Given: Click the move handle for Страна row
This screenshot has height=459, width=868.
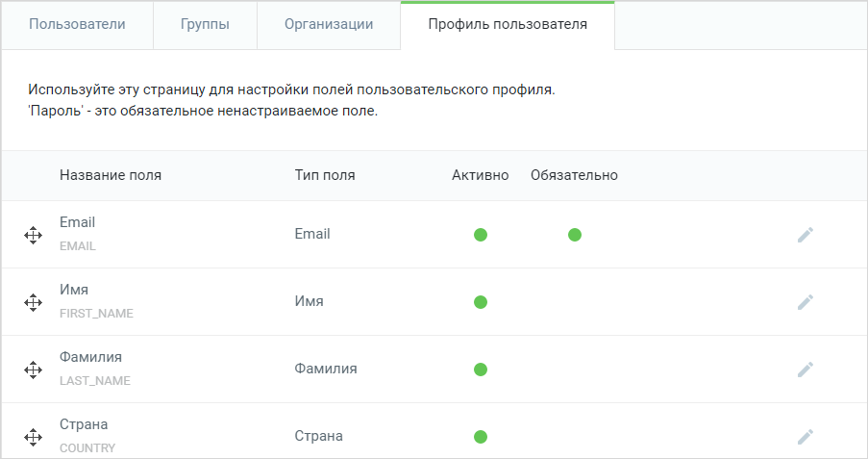Looking at the screenshot, I should pyautogui.click(x=34, y=437).
